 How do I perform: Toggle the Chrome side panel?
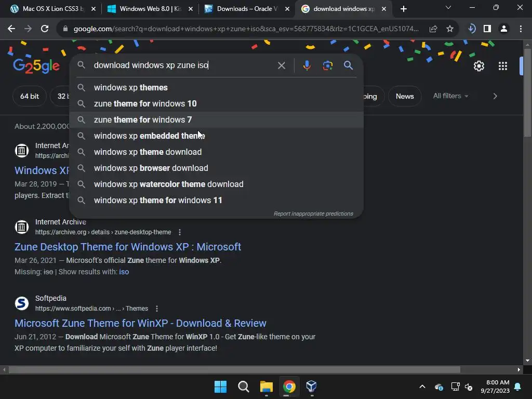487,29
